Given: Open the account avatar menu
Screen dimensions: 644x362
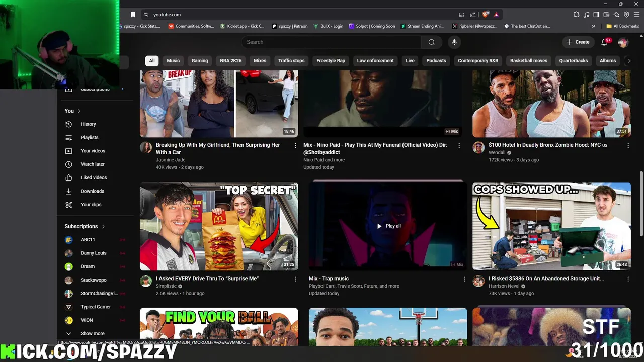Looking at the screenshot, I should [x=623, y=42].
